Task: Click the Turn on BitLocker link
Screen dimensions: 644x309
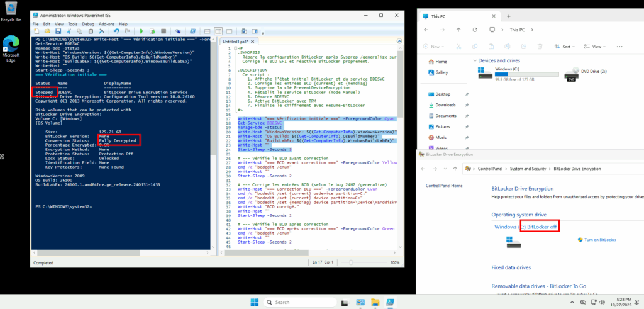Action: click(601, 240)
